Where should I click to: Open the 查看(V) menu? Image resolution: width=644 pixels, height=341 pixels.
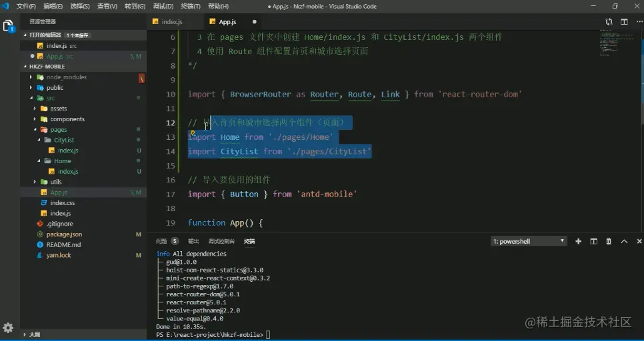click(107, 6)
